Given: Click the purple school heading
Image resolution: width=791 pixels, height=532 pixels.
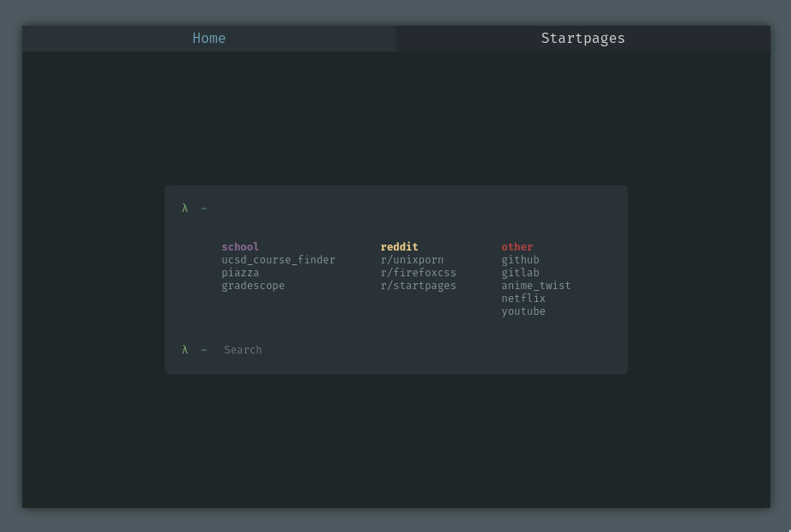Looking at the screenshot, I should pos(240,247).
